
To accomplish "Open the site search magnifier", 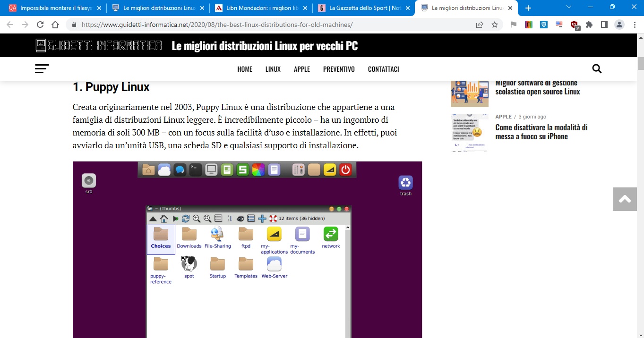I will pos(597,69).
